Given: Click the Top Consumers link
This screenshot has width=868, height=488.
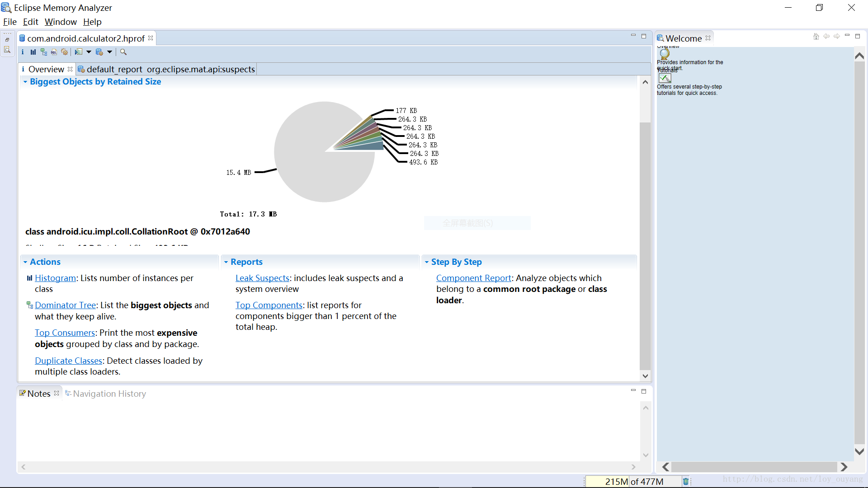Looking at the screenshot, I should pyautogui.click(x=65, y=333).
